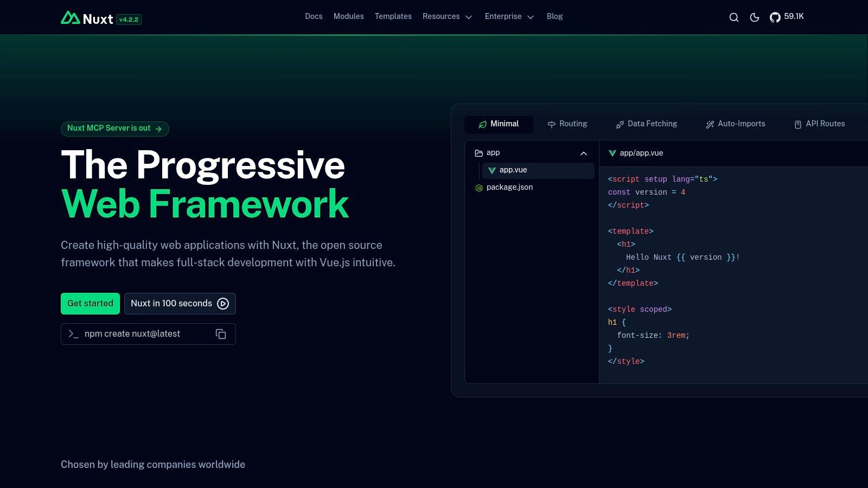Switch to the Auto-Imports tab
Viewport: 868px width, 488px height.
736,124
